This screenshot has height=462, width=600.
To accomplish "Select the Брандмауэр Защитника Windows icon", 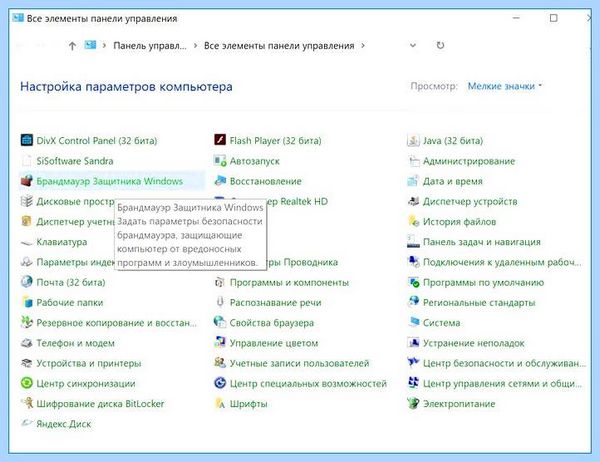I will click(27, 181).
